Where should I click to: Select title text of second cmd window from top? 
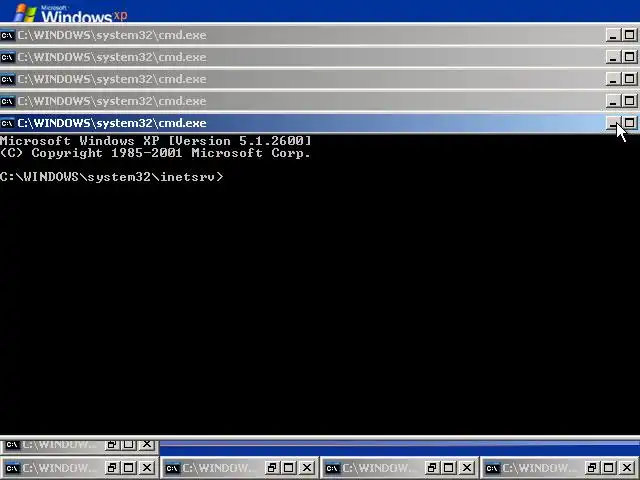[x=112, y=57]
